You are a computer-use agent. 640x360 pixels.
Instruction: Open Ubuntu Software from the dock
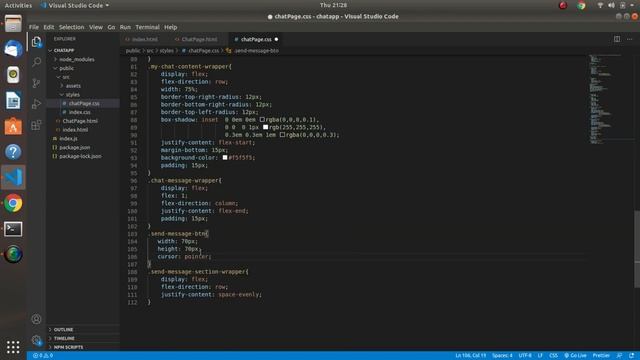pos(13,126)
